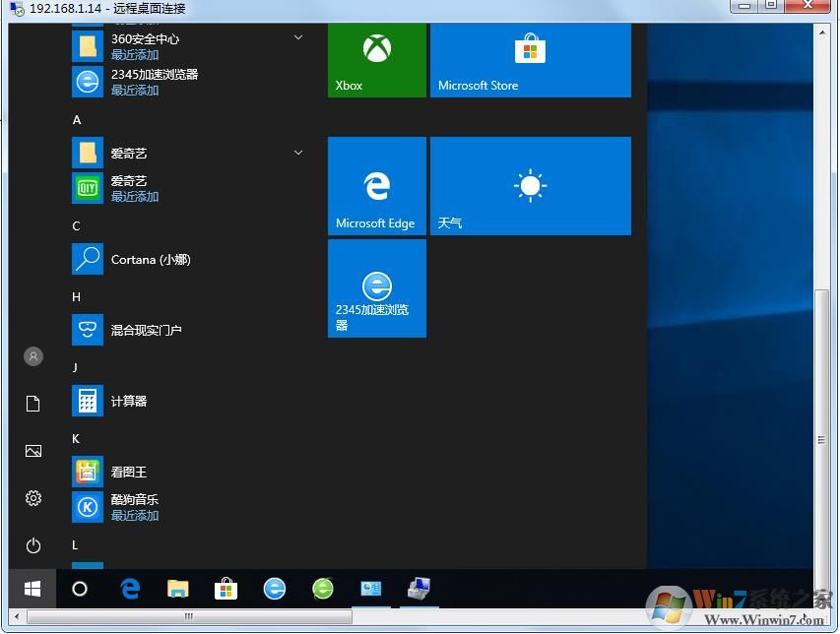
Task: Select 计算器 calculator in app list
Action: [128, 402]
